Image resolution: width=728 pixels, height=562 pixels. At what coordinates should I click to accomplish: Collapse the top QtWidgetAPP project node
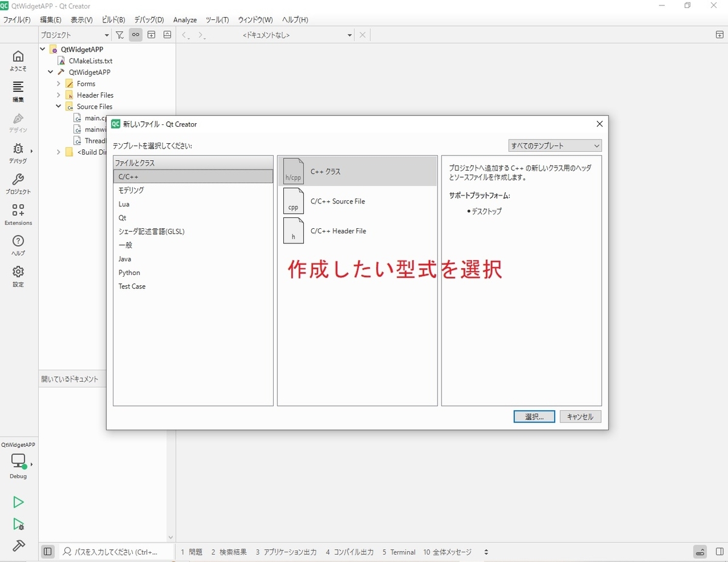43,49
